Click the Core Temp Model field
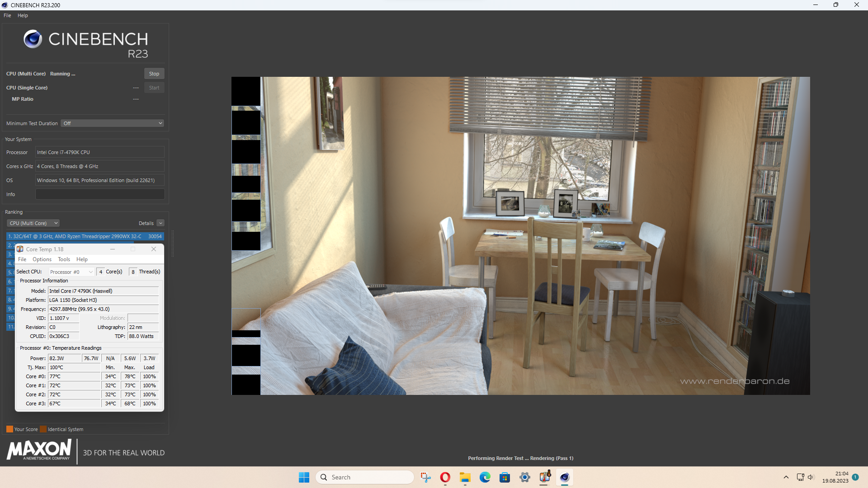Screen dimensions: 868x488 click(104, 291)
